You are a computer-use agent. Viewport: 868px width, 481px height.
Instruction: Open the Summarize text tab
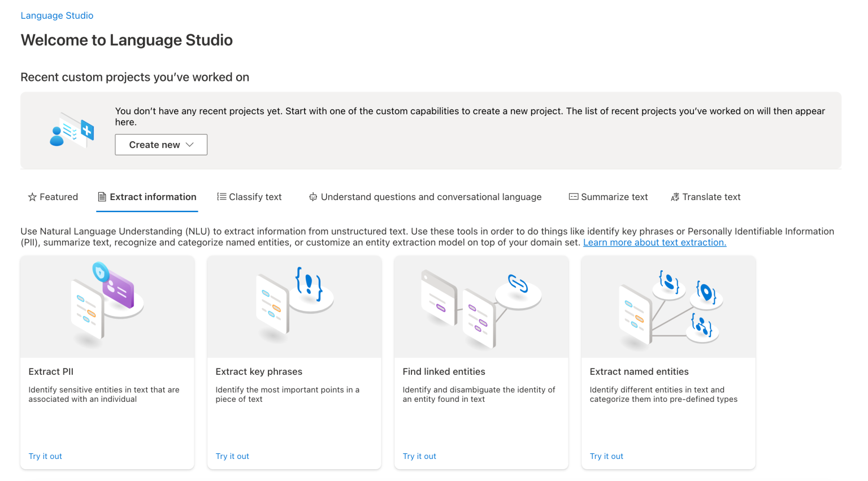click(614, 197)
